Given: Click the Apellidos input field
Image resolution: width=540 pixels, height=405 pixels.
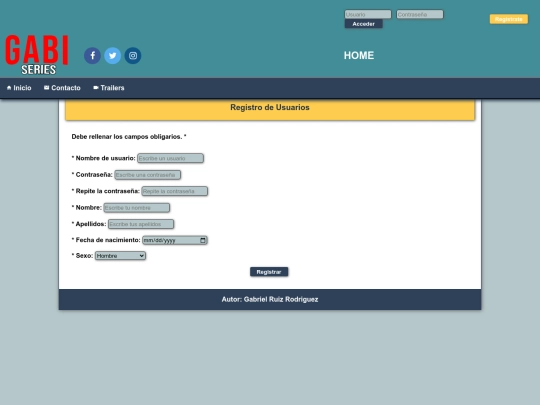Looking at the screenshot, I should 141,224.
